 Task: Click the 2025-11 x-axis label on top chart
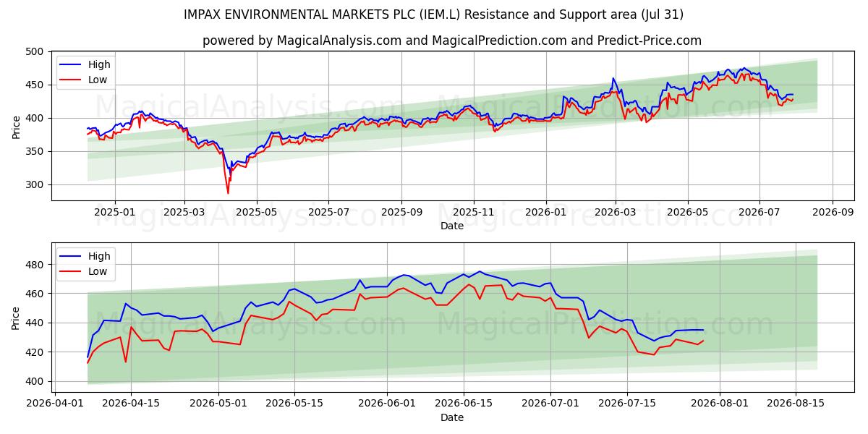point(475,213)
